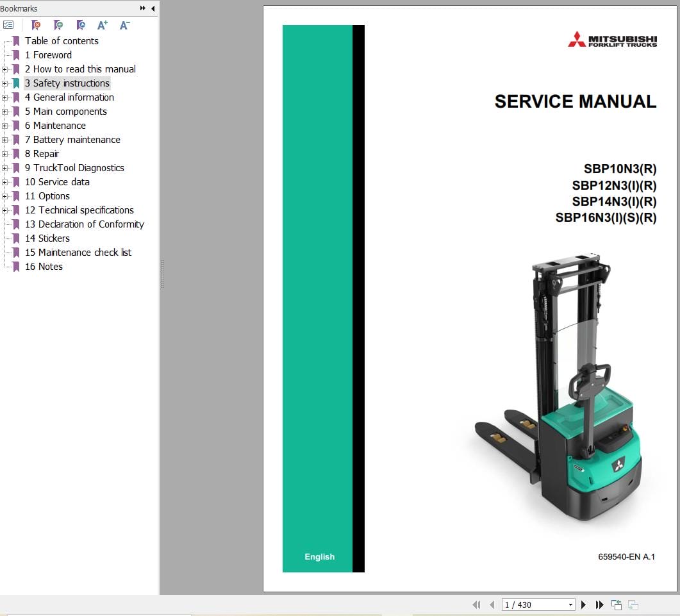Open the page number dropdown
680x616 pixels.
[570, 604]
